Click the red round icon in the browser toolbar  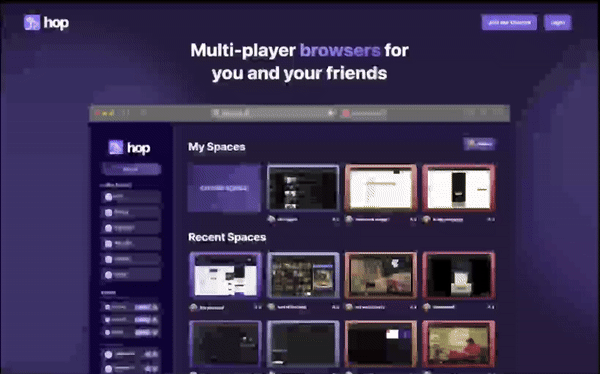tap(346, 113)
